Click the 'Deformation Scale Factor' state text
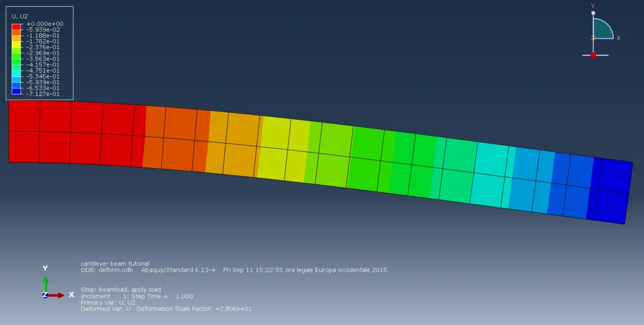644x325 pixels. pyautogui.click(x=194, y=309)
